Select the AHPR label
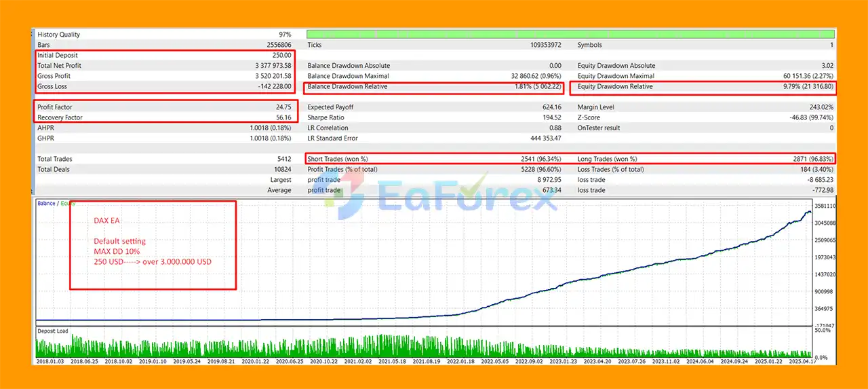The image size is (868, 389). [45, 128]
